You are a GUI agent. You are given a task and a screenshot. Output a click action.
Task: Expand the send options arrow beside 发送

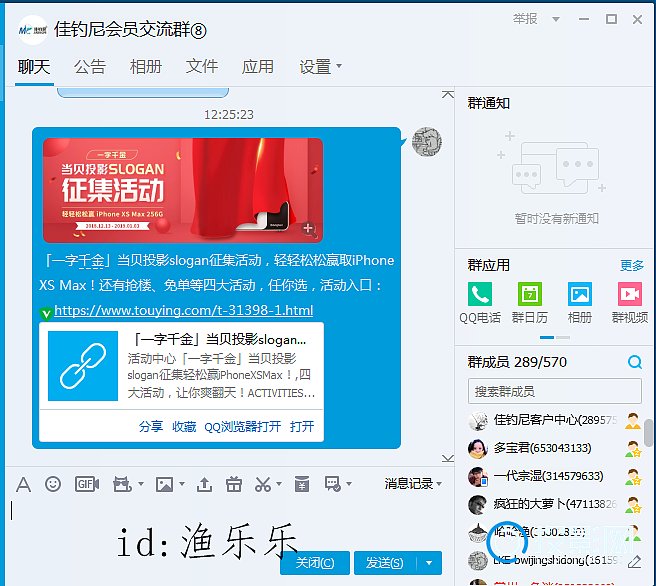(x=429, y=563)
